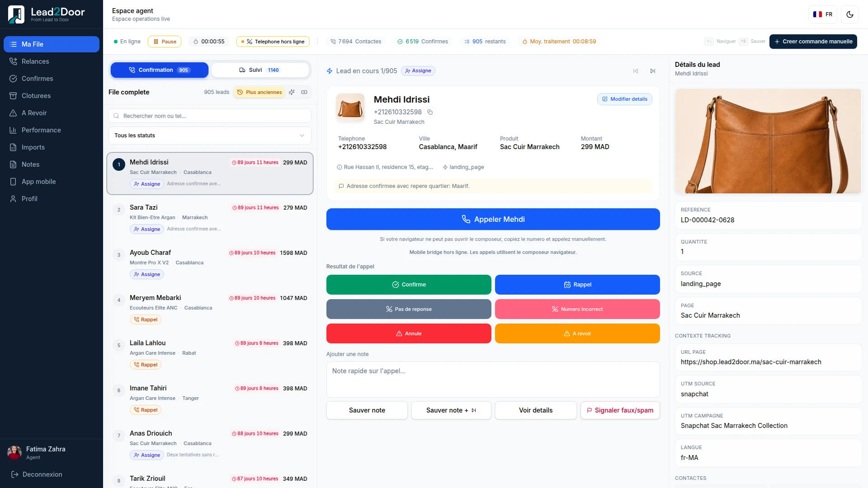Toggle dark mode moon icon
The width and height of the screenshot is (868, 488).
pos(850,14)
